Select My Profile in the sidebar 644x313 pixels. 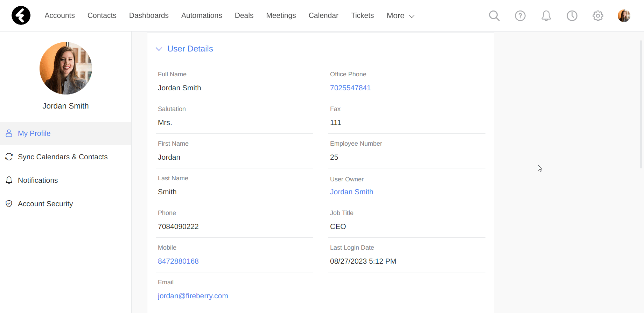(65, 133)
